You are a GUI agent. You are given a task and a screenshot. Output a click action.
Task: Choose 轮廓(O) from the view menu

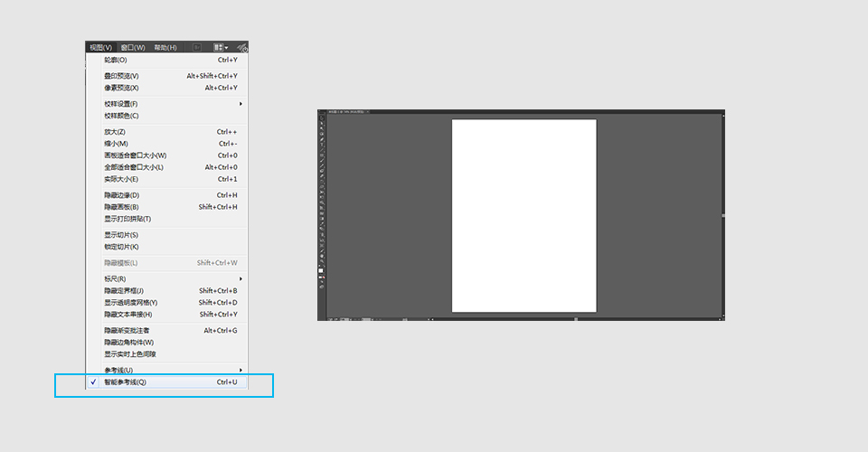(116, 60)
